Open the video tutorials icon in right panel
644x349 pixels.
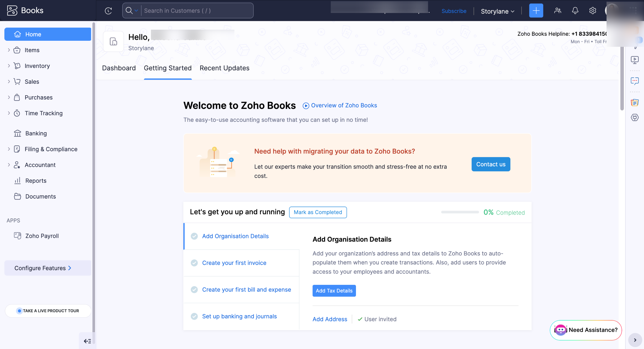[634, 60]
